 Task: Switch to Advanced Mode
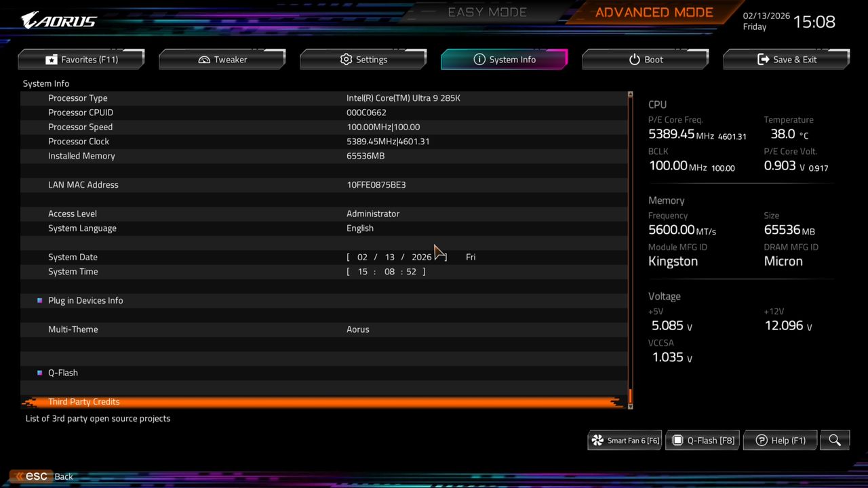653,12
